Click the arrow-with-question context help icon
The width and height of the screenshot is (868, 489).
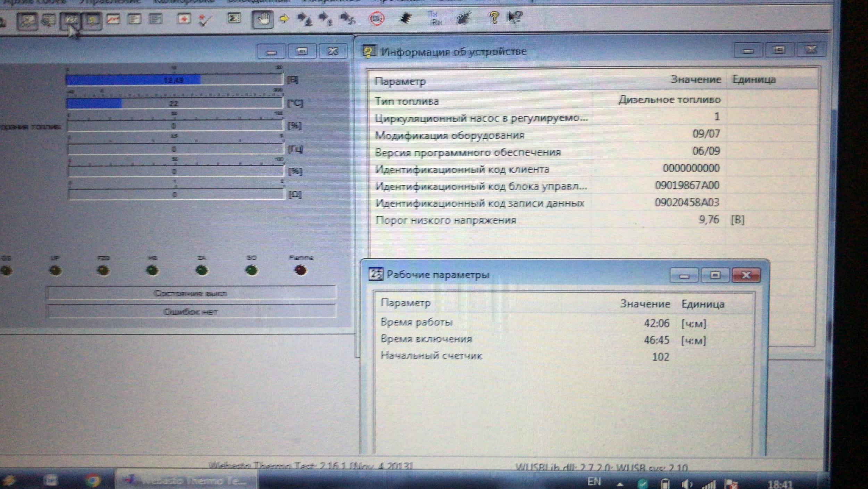[x=515, y=17]
